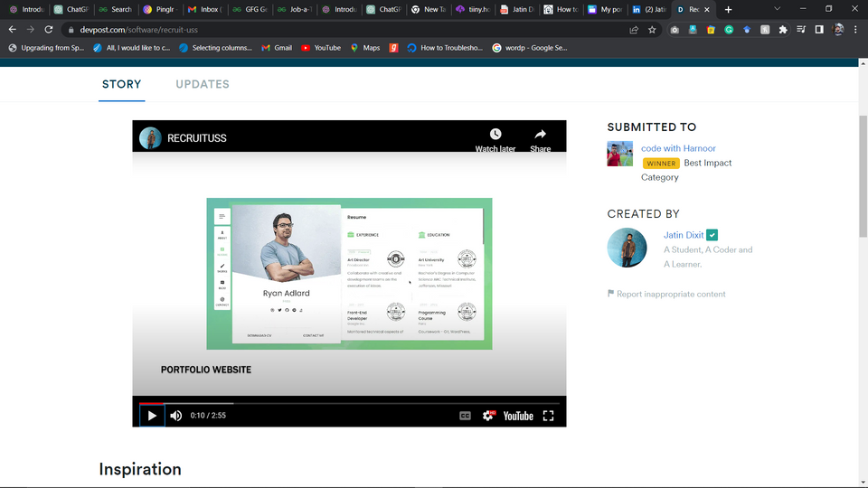Open Jatin Dixit's profile link
Screen dimensions: 868x488
684,235
